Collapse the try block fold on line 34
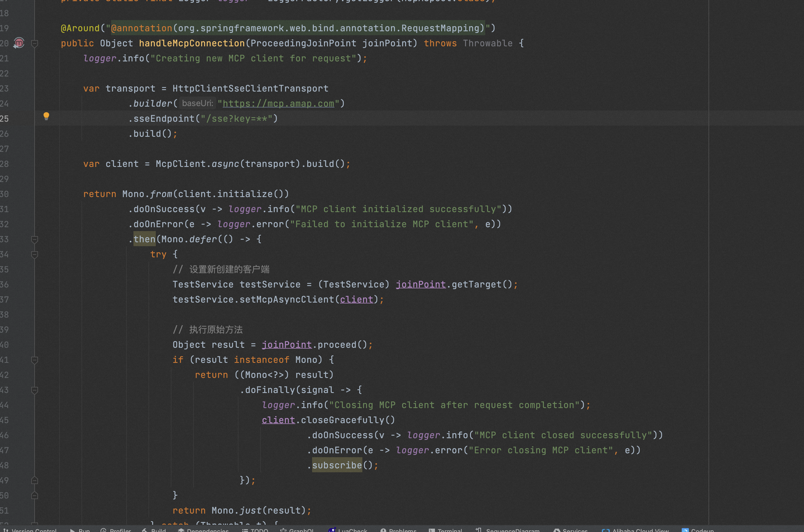Viewport: 804px width, 532px height. coord(34,255)
